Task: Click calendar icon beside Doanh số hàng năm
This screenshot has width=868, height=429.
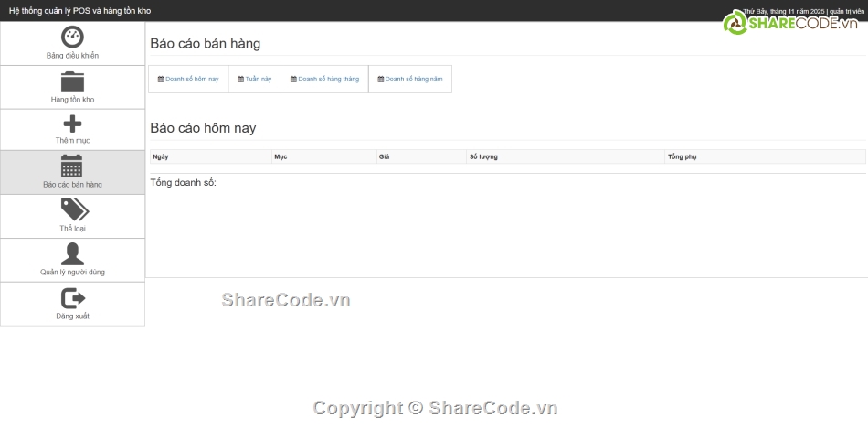Action: tap(381, 80)
